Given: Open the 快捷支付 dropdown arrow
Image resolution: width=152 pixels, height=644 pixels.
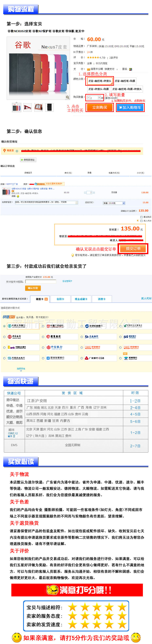Looking at the screenshot, I should pos(117,69).
